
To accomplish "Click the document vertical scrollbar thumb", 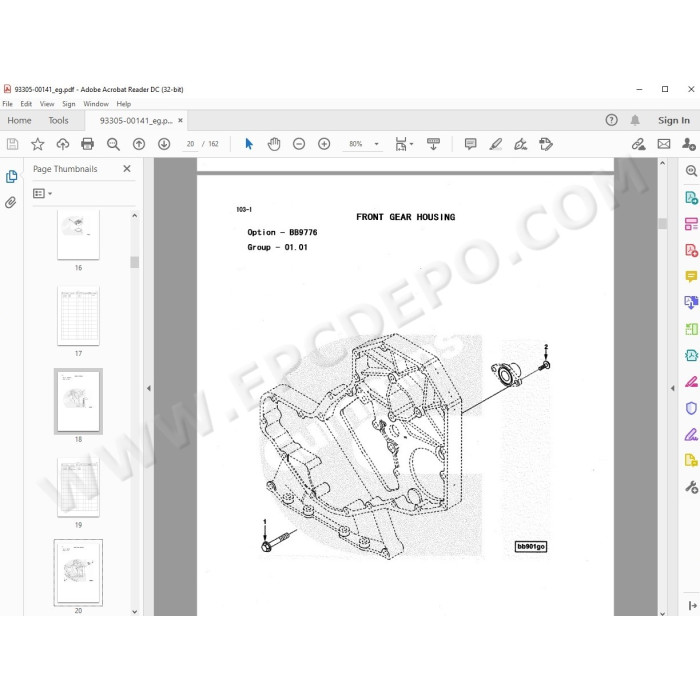I will pyautogui.click(x=662, y=224).
